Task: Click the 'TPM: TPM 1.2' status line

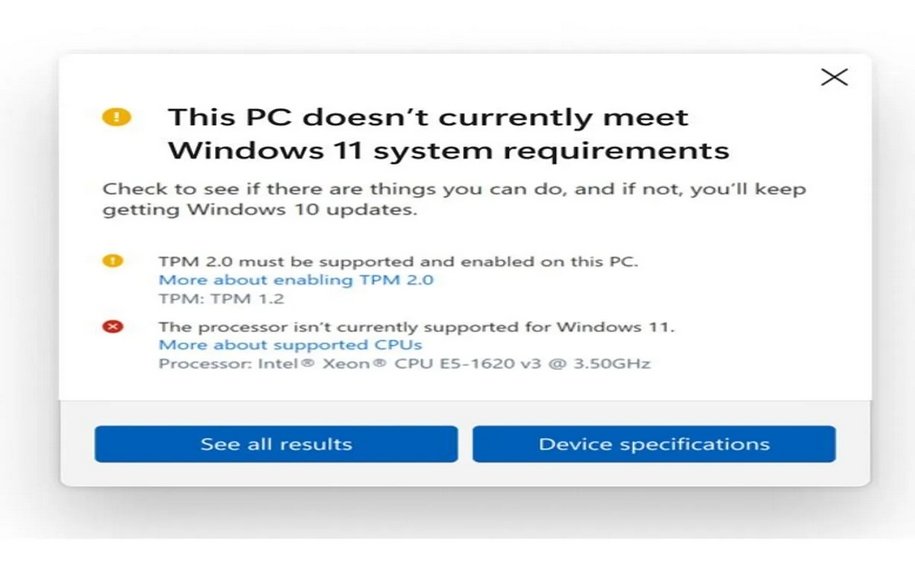Action: 221,299
